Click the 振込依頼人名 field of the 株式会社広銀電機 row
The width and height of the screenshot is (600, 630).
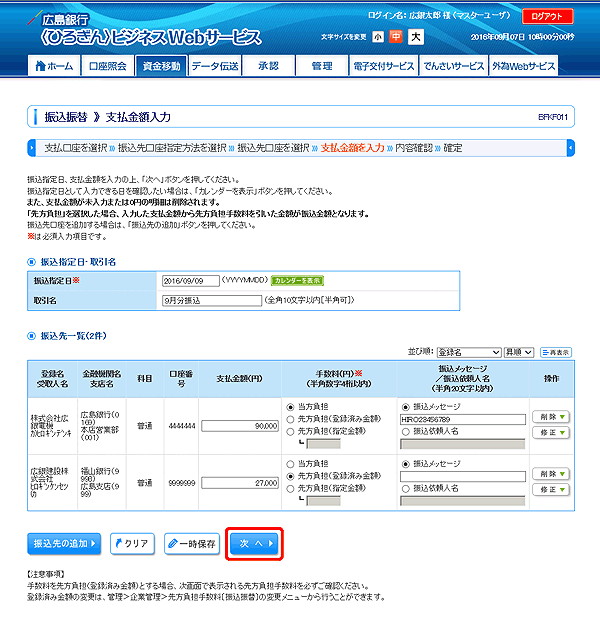pyautogui.click(x=463, y=444)
